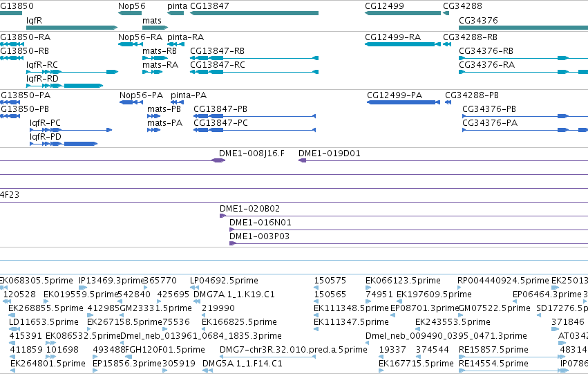Select the Nop56 gene feature

click(x=130, y=13)
